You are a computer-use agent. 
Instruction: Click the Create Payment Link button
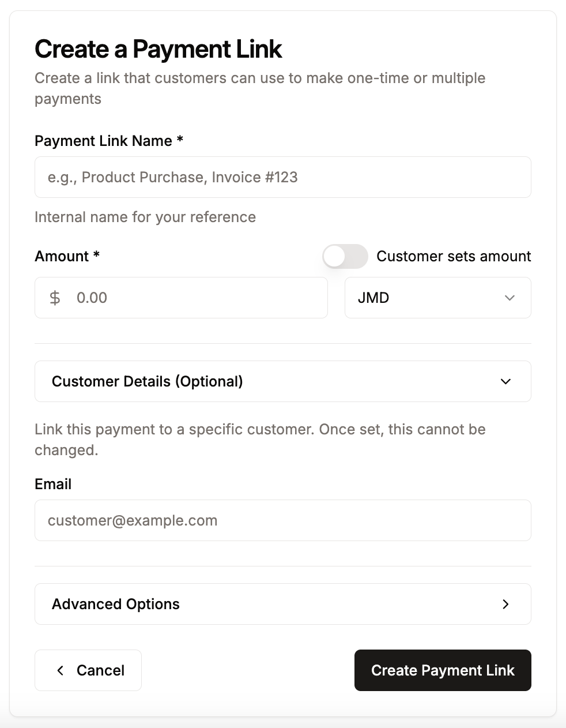click(x=442, y=670)
